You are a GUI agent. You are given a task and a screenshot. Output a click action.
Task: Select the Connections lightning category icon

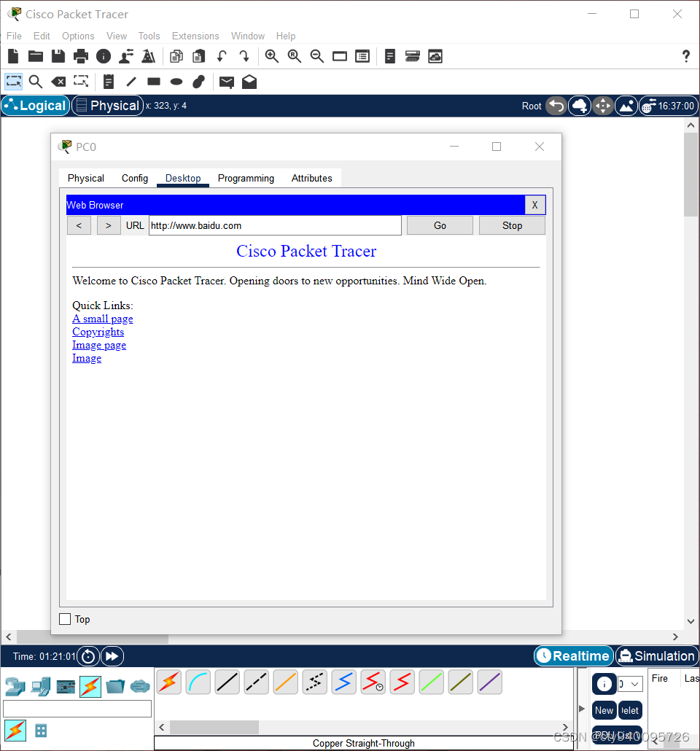coord(90,687)
